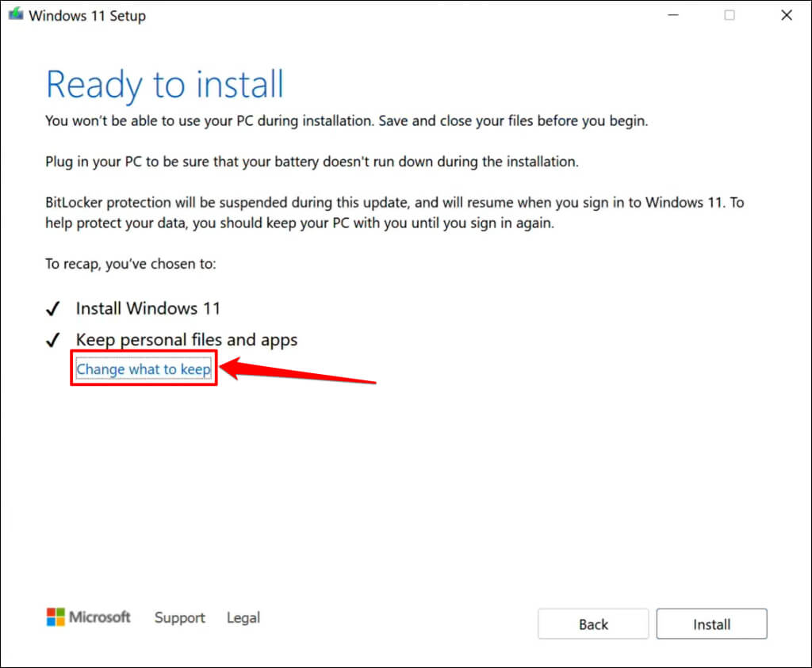Click the Microsoft four-square logo

pos(56,617)
